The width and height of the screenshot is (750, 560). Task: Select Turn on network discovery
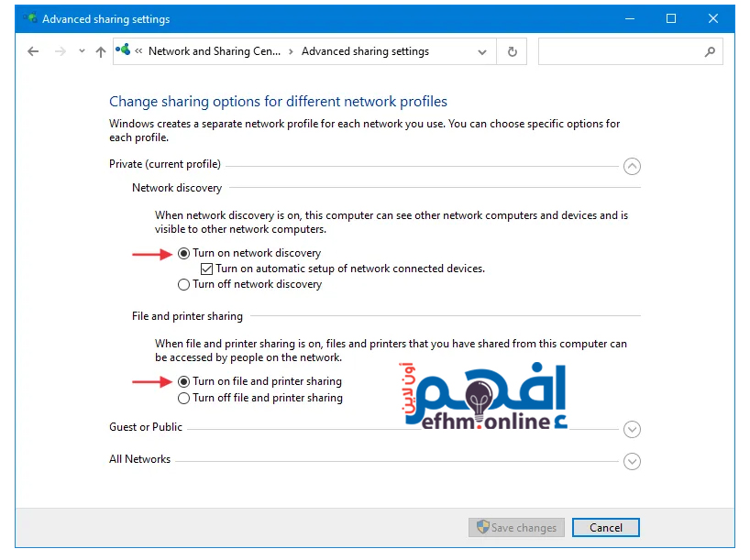point(183,254)
